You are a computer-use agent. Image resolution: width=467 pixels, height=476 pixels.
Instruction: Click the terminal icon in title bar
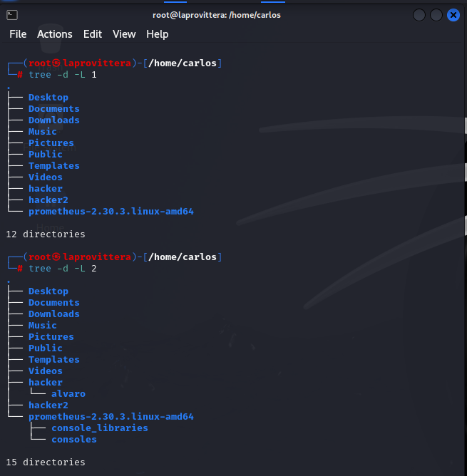(12, 15)
